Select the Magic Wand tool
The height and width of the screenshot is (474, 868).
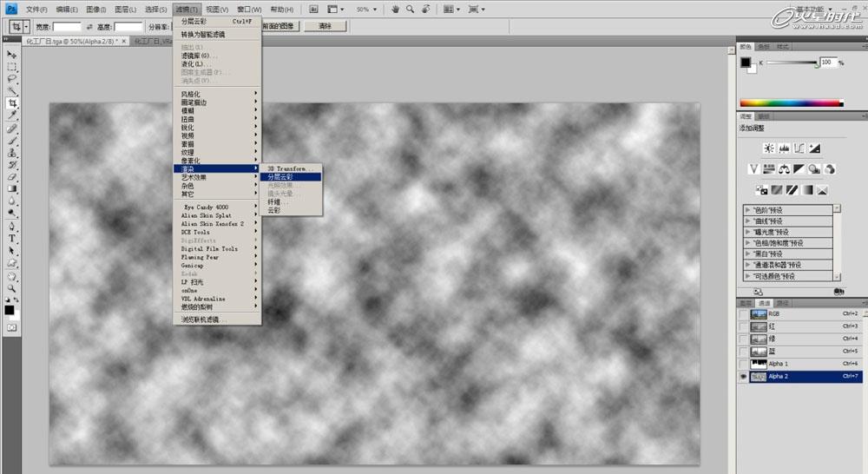pyautogui.click(x=11, y=91)
